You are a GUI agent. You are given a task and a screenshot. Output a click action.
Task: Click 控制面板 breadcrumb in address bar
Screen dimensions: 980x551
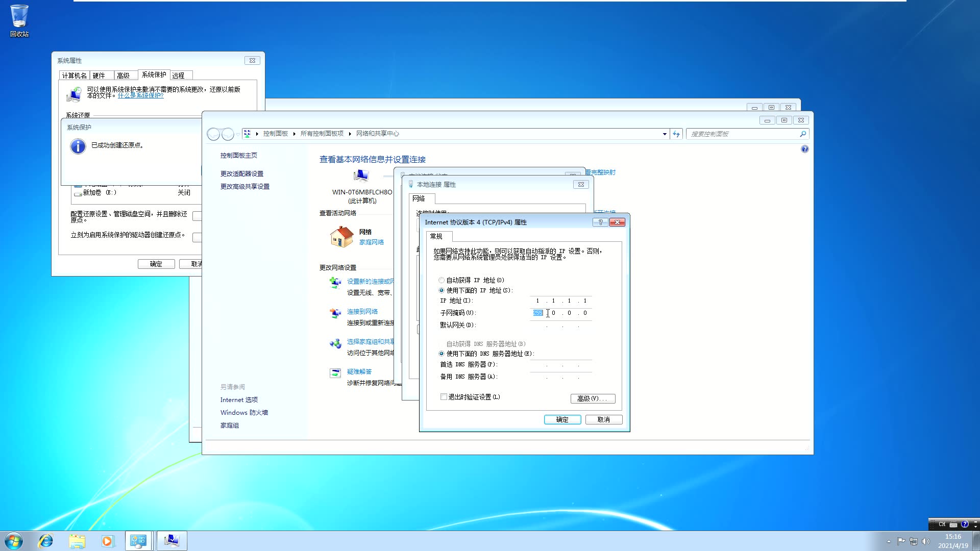coord(276,134)
